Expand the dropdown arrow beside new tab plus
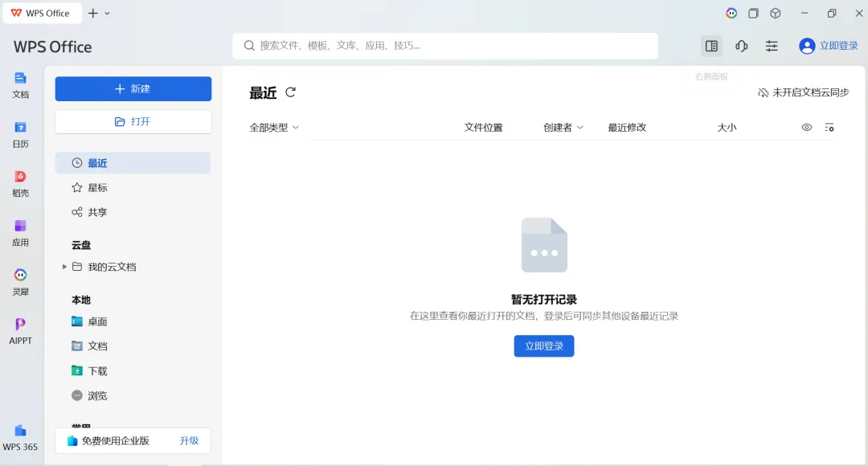868x466 pixels. [108, 14]
